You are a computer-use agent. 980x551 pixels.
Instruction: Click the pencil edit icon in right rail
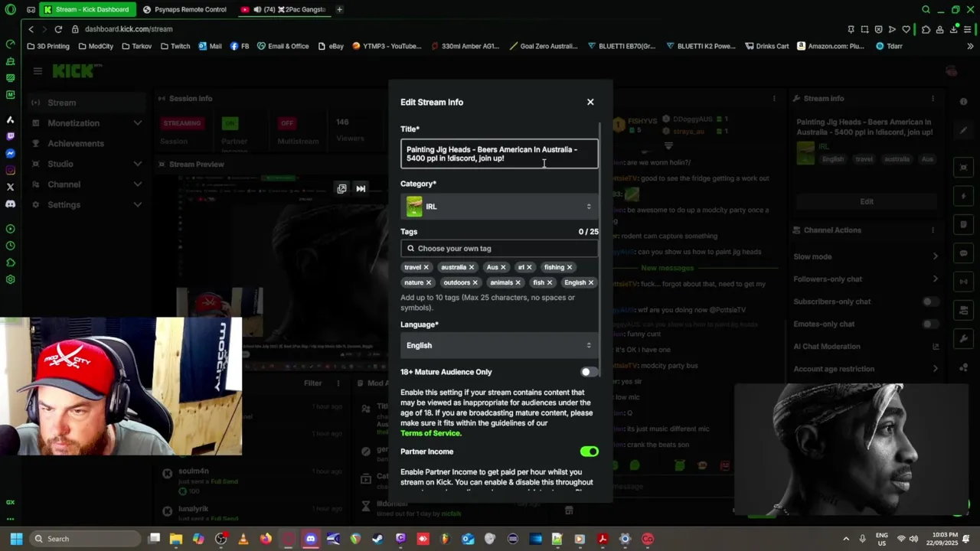963,131
